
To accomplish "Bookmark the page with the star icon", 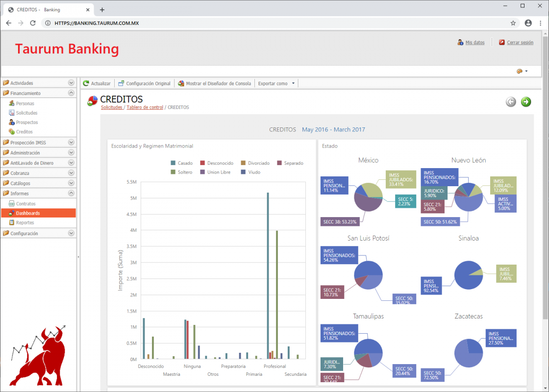I will [513, 23].
